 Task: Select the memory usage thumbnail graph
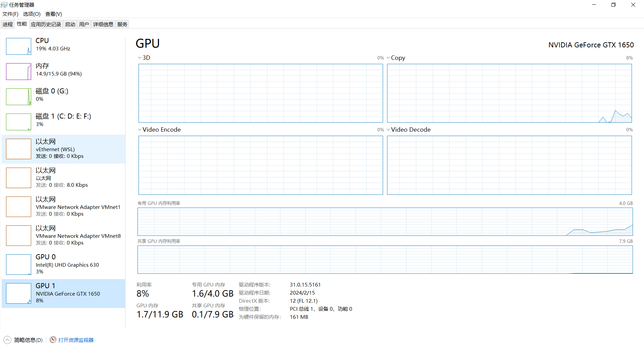[18, 72]
